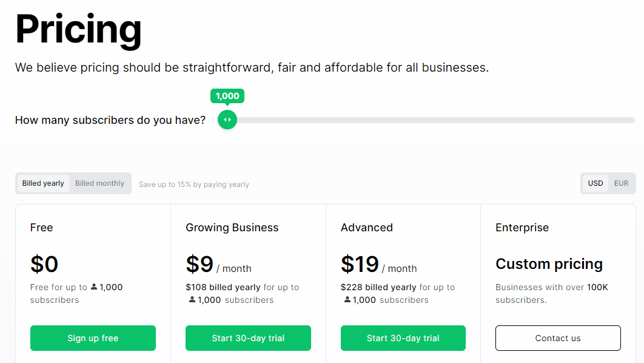Screen dimensions: 644x363
Task: Select Billed yearly option
Action: (x=43, y=183)
